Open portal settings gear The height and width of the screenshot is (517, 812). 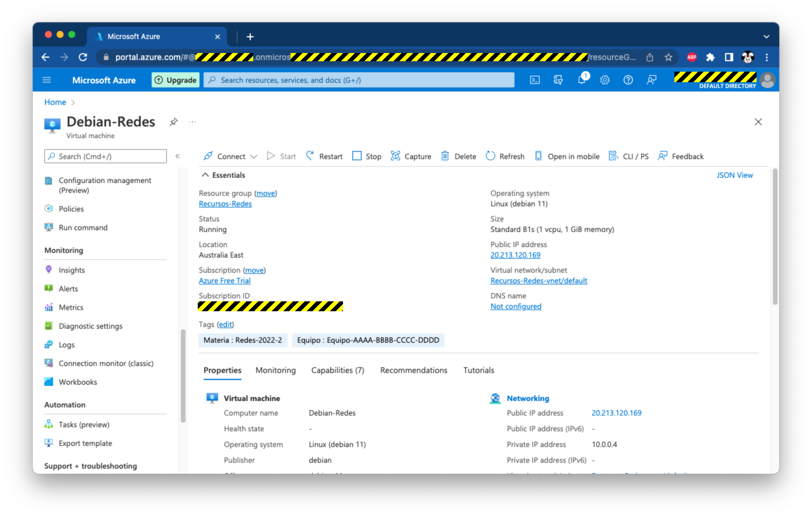tap(605, 80)
